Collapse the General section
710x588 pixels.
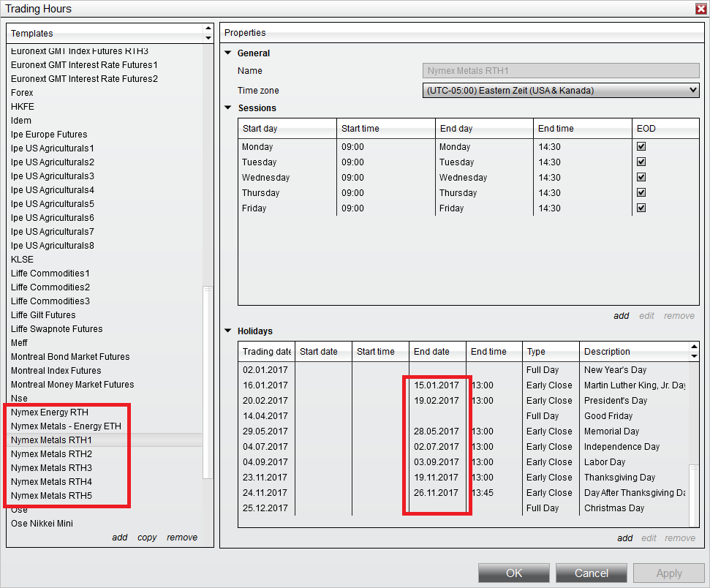pos(227,53)
